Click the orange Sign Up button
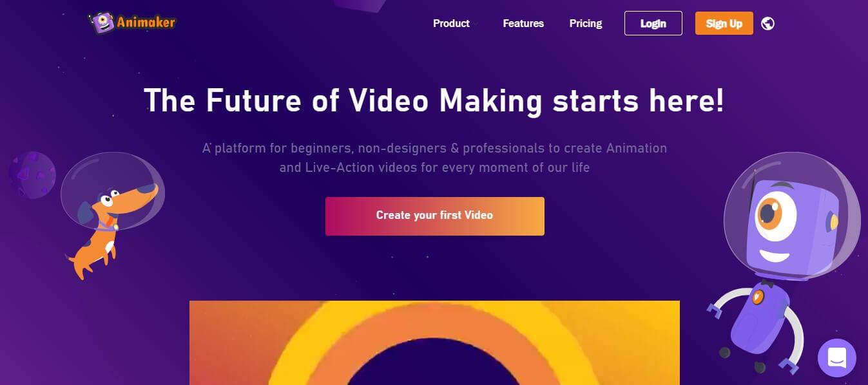Screen dimensions: 868x385 click(x=724, y=23)
